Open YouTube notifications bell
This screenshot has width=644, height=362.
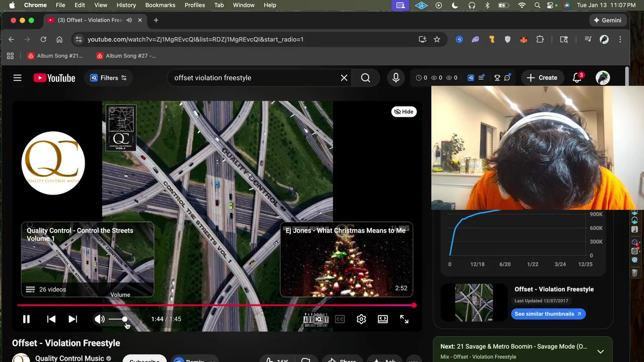(577, 78)
